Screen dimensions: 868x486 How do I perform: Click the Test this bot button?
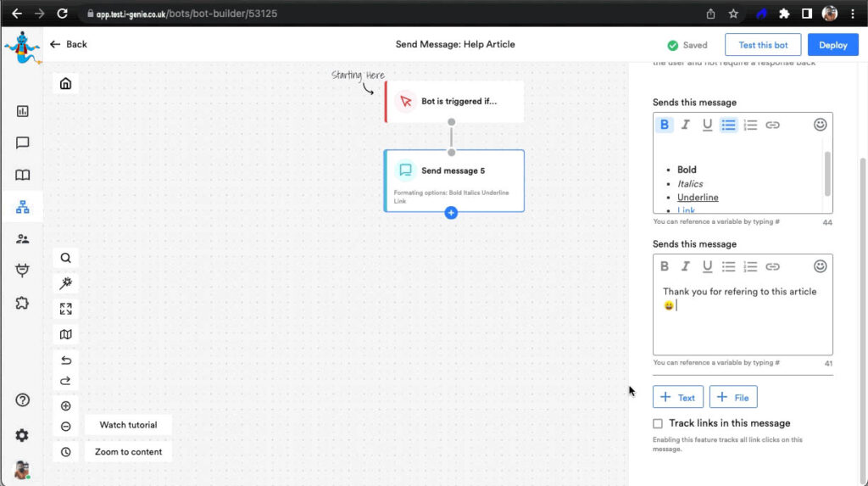[x=763, y=45]
